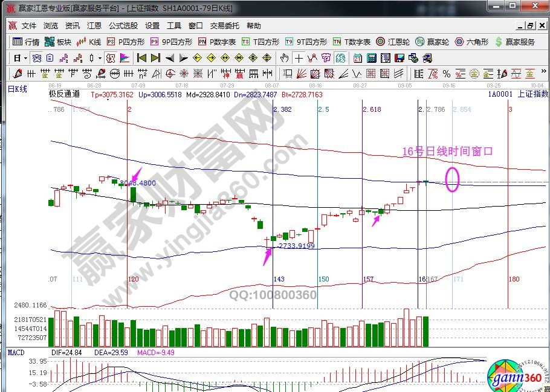Click the calendar icon showing 21
Viewport: 550px width, 392px height.
click(357, 58)
